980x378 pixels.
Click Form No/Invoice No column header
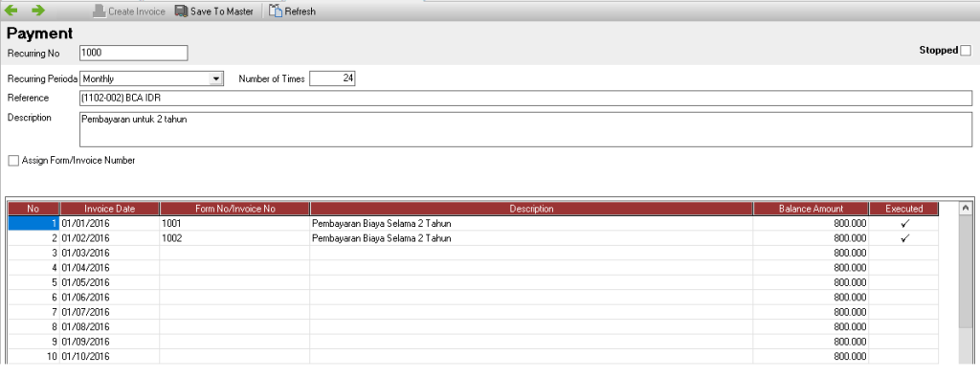pyautogui.click(x=235, y=209)
